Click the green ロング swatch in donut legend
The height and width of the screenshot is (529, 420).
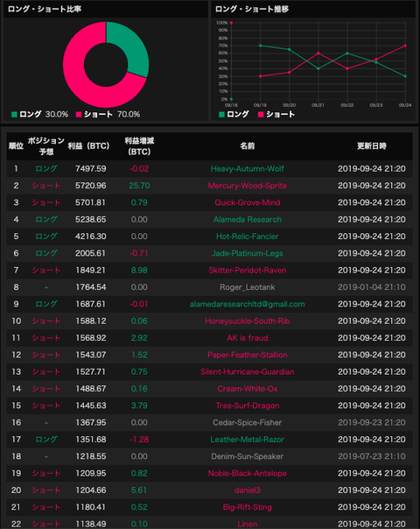[14, 115]
